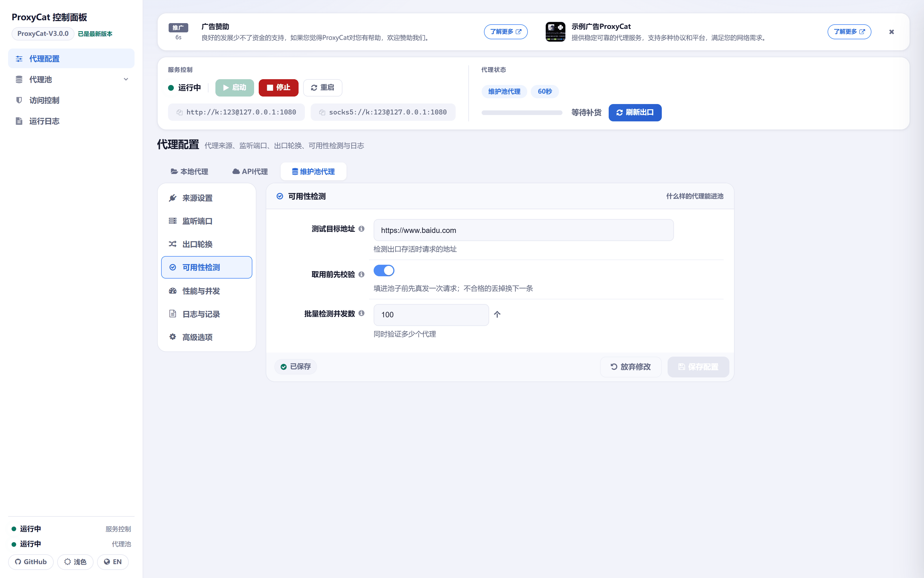Toggle the 浅色 theme button
The image size is (924, 578).
pyautogui.click(x=75, y=562)
